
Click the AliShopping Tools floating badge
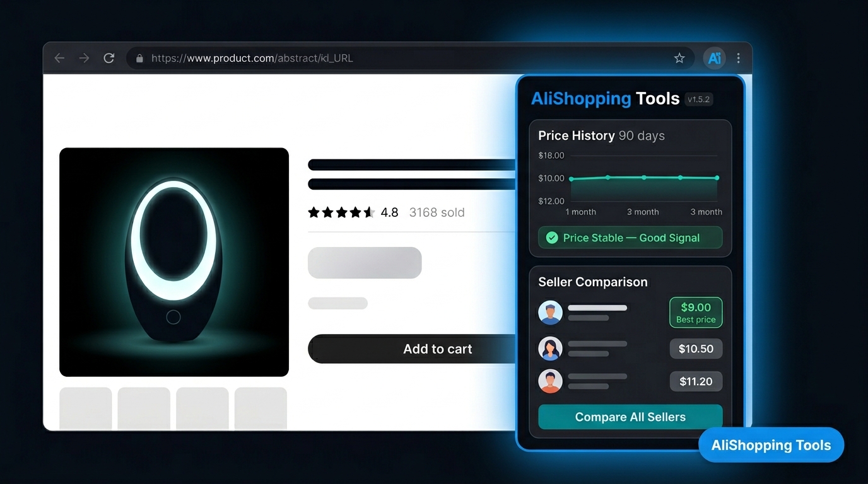click(x=771, y=445)
